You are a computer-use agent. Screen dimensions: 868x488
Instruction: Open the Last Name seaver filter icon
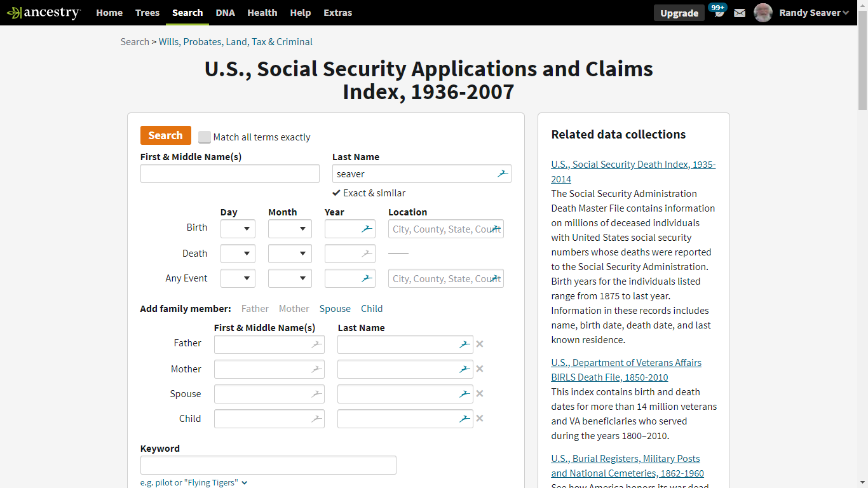(503, 173)
